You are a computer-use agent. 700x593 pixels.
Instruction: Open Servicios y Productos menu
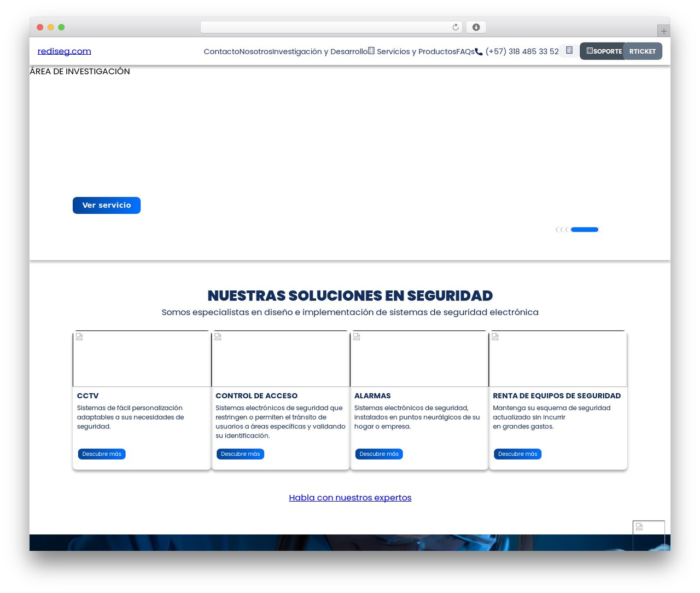click(412, 51)
